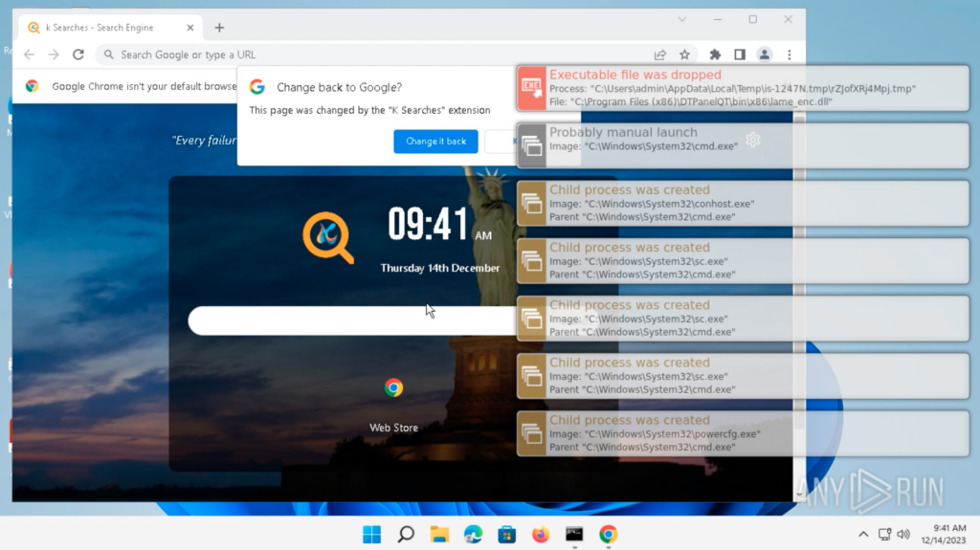The width and height of the screenshot is (980, 550).
Task: Reload the current page
Action: (78, 55)
